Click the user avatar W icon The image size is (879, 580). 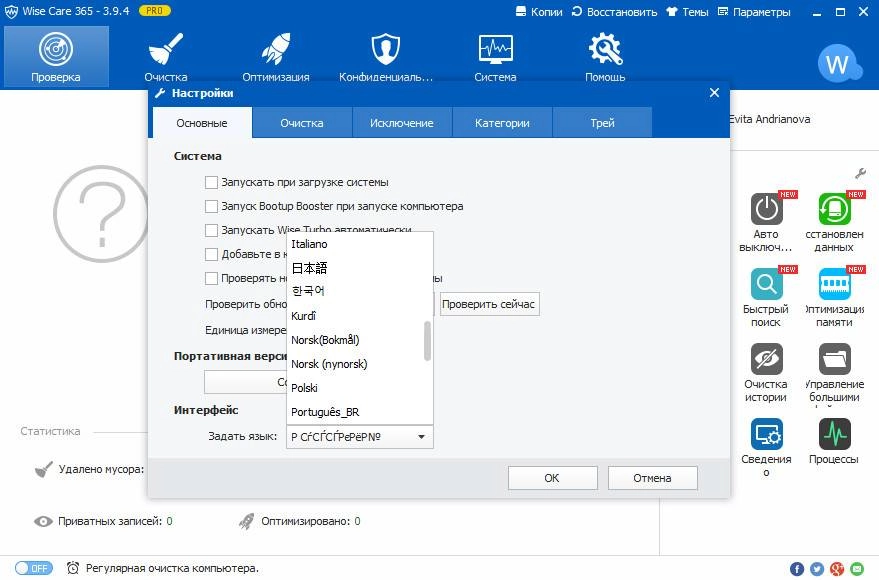point(839,64)
